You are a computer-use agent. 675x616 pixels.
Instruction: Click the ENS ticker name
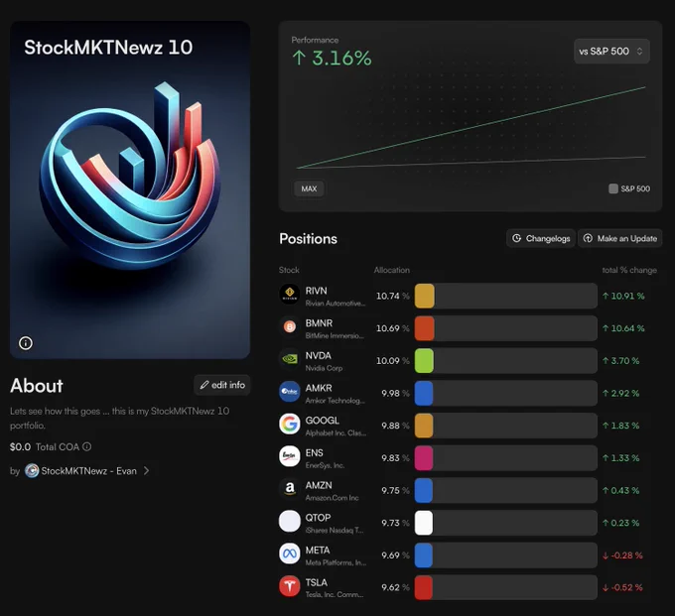314,453
